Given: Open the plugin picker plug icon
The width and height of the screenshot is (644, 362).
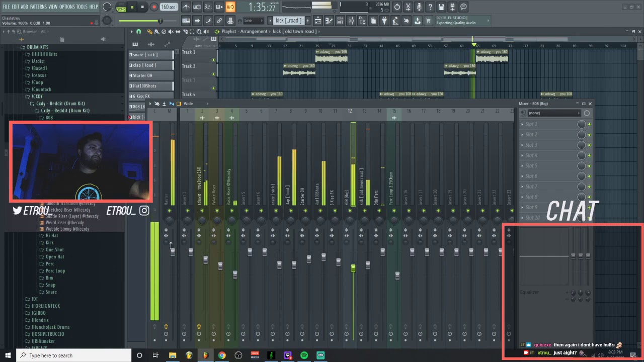Looking at the screenshot, I should point(384,21).
